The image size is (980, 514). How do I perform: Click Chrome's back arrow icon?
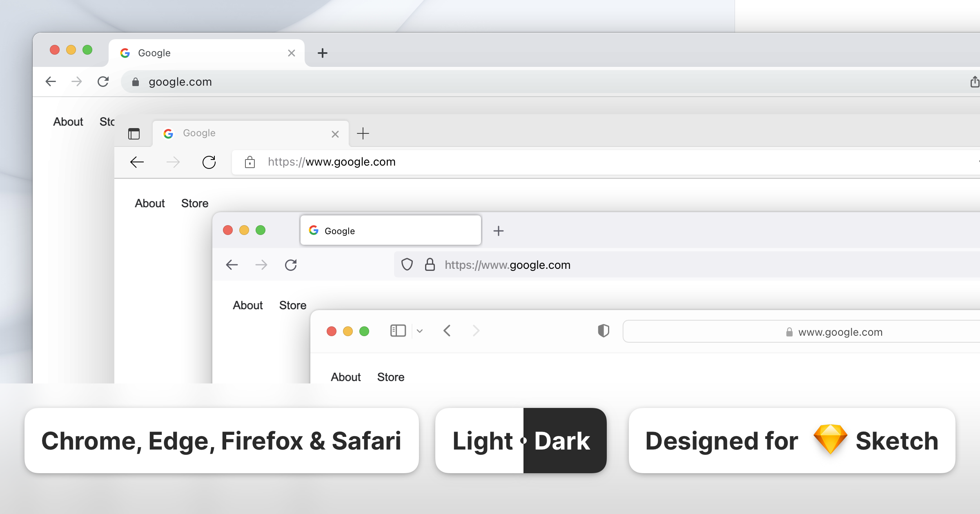point(51,82)
